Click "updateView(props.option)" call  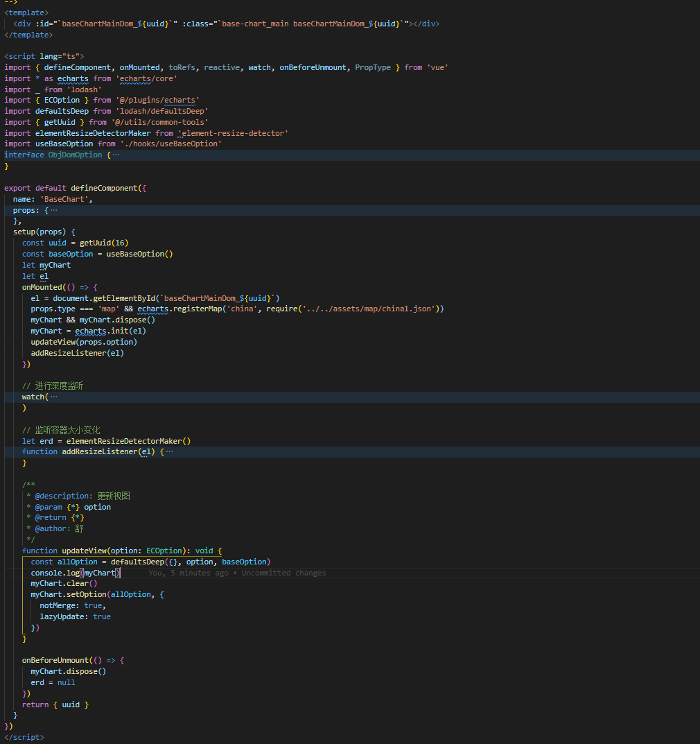coord(84,342)
